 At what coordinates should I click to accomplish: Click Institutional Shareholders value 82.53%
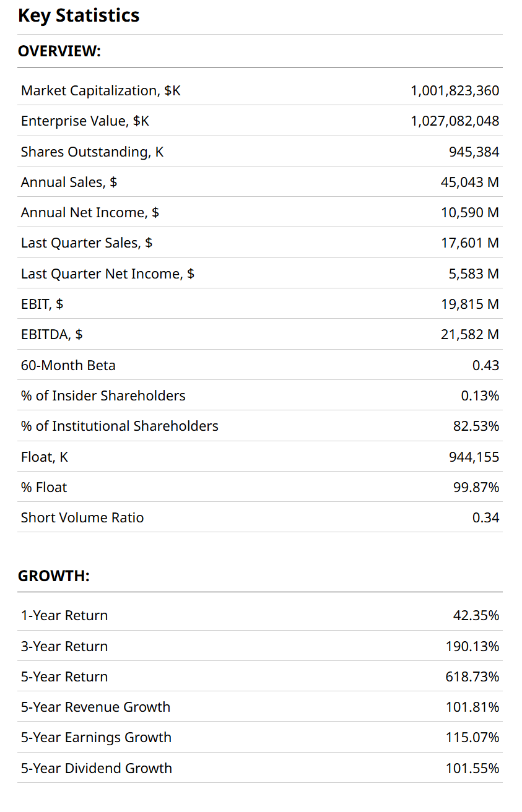476,426
